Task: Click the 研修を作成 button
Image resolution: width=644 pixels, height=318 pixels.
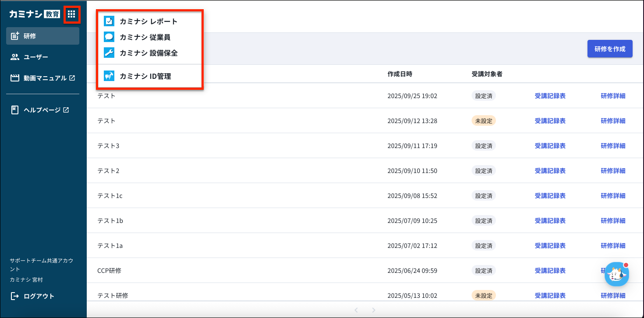Action: tap(610, 49)
